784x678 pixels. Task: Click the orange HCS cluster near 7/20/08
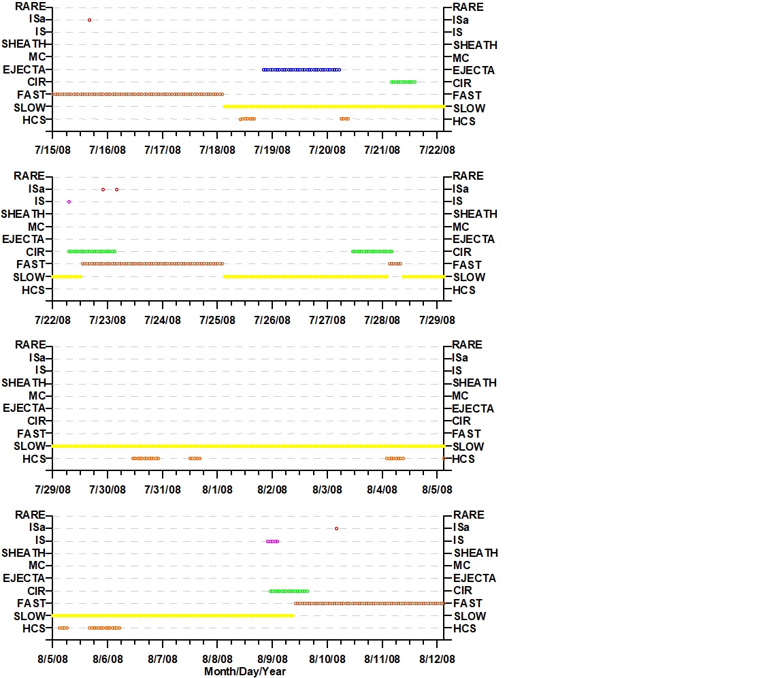tap(344, 119)
